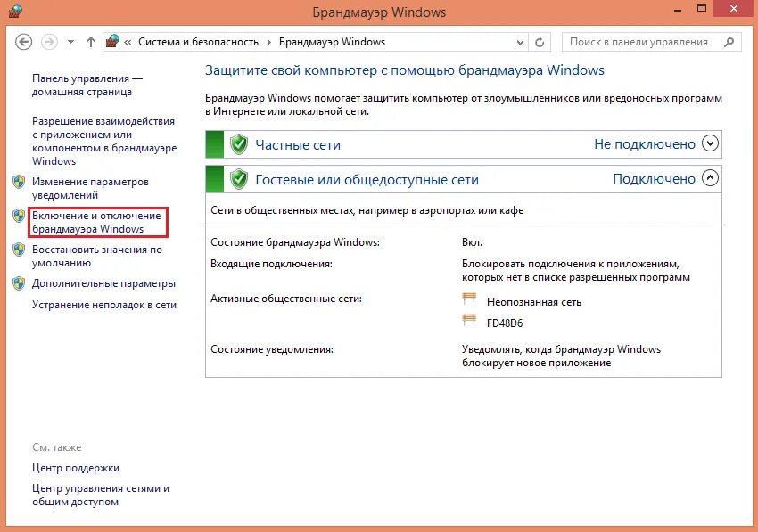This screenshot has width=758, height=532.
Task: Maximize the Брандмауэр Windows window
Action: coord(702,9)
